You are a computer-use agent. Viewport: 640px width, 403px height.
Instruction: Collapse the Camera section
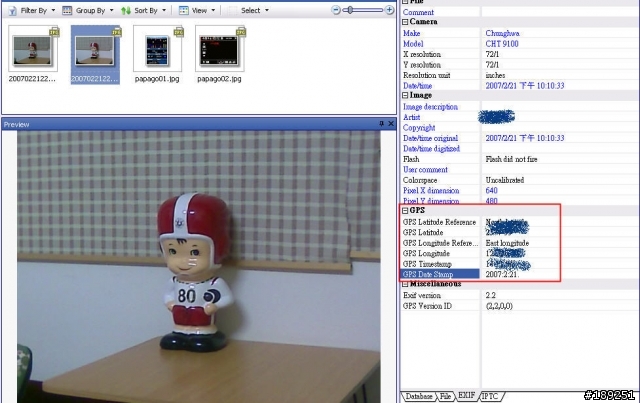(405, 22)
